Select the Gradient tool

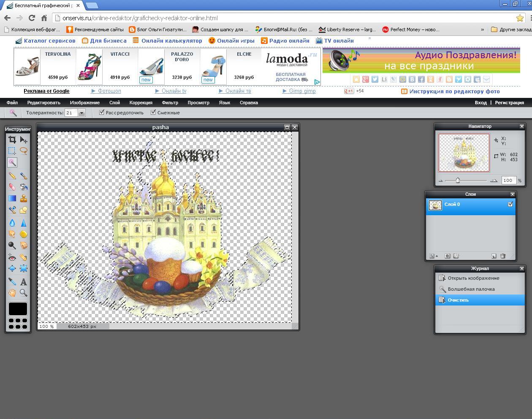click(12, 198)
